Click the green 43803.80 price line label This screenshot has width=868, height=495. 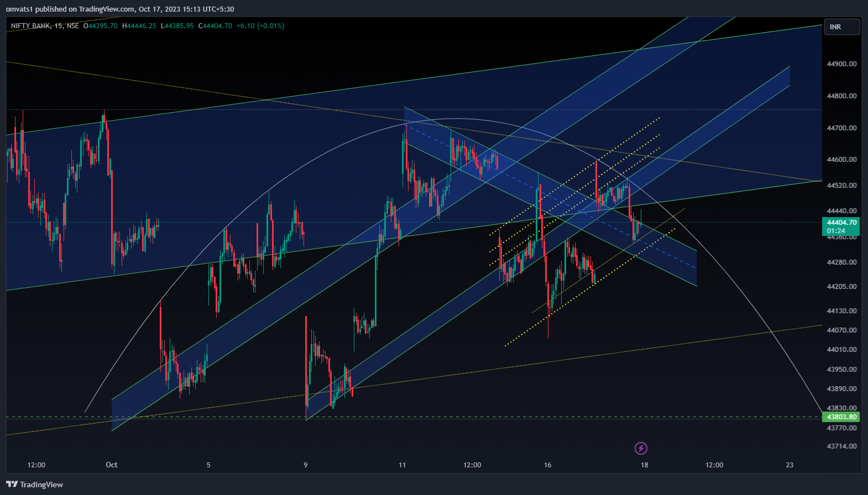tap(841, 417)
